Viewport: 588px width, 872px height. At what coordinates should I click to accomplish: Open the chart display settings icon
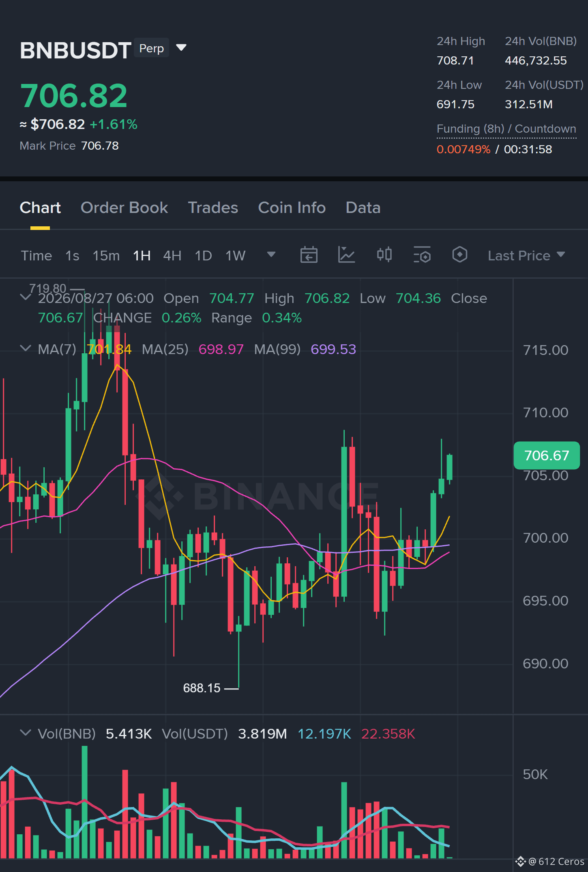422,255
